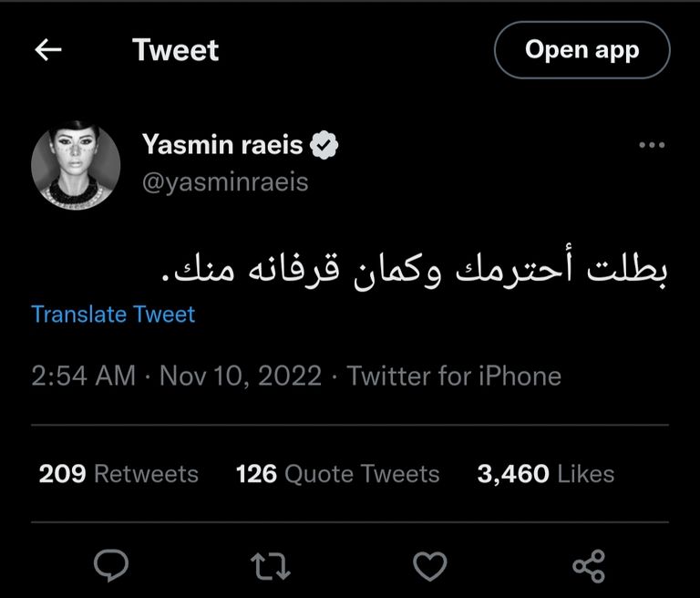Image resolution: width=700 pixels, height=598 pixels.
Task: Click the Translate Tweet link
Action: click(113, 314)
